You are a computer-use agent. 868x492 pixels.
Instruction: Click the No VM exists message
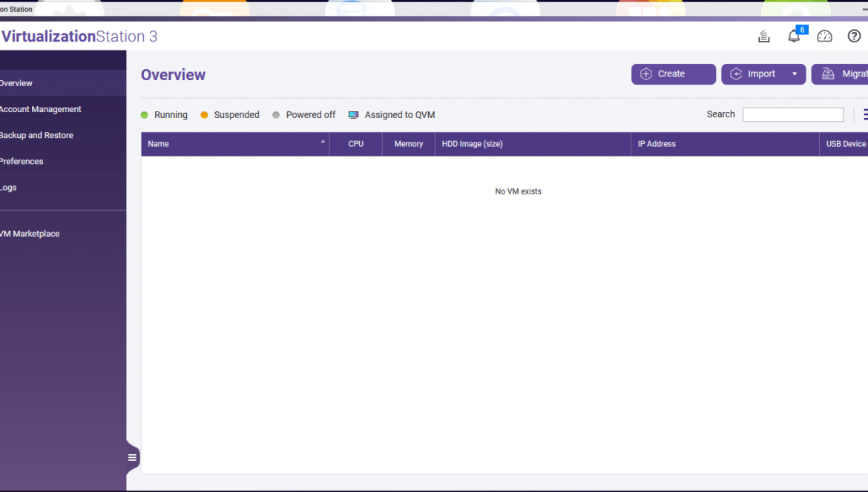518,191
